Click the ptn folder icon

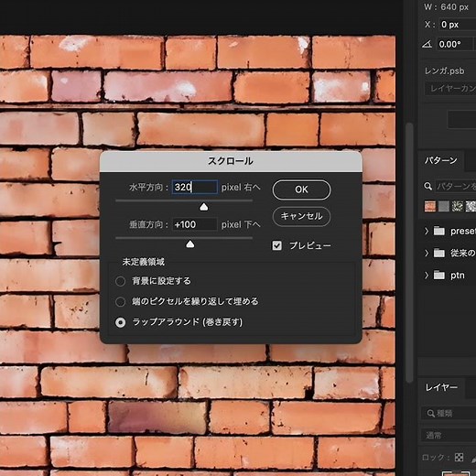coord(439,275)
